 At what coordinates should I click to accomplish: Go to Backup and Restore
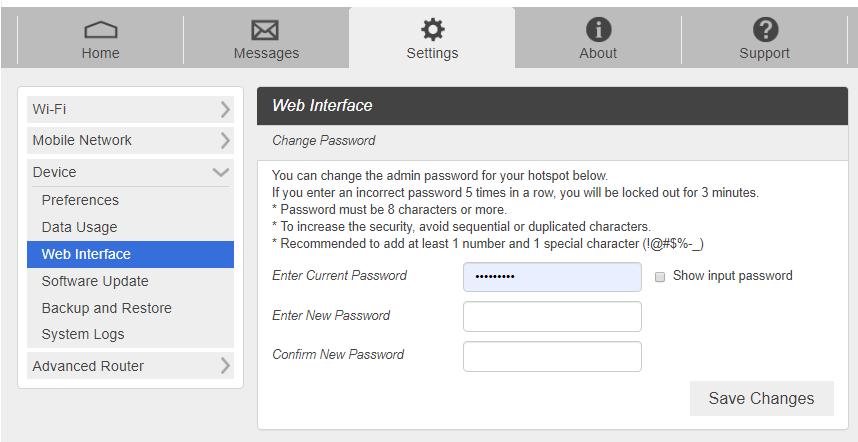106,308
